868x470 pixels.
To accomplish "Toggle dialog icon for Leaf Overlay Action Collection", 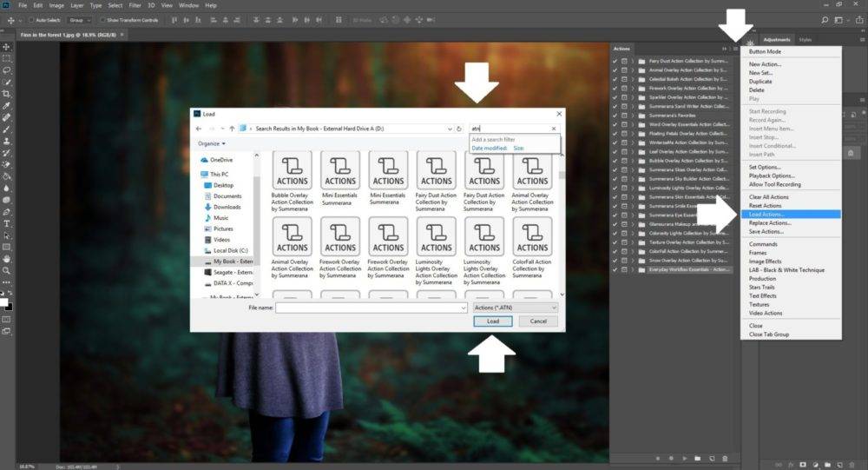I will click(624, 151).
